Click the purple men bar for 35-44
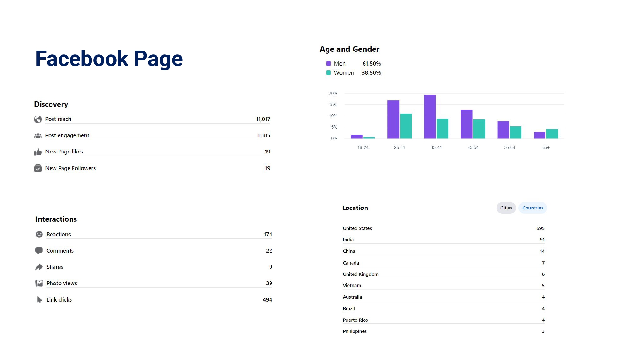644x362 pixels. (430, 116)
